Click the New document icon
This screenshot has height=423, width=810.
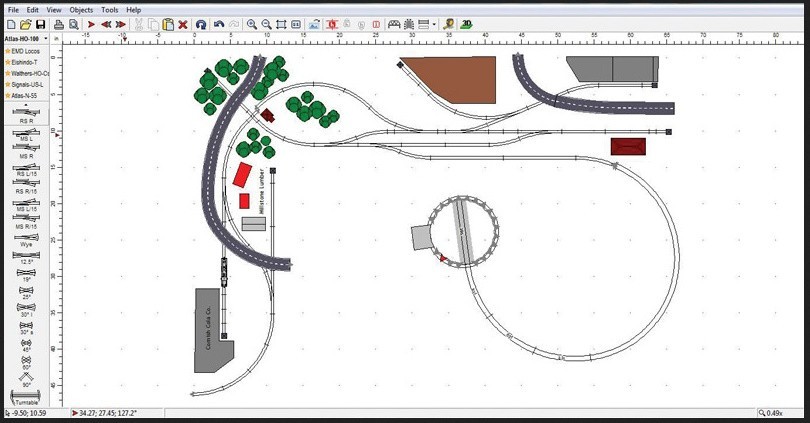tap(12, 23)
